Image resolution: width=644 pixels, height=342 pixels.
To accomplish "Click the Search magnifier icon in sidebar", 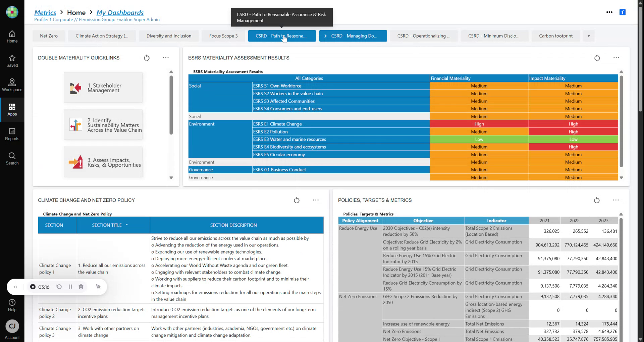I will click(12, 158).
